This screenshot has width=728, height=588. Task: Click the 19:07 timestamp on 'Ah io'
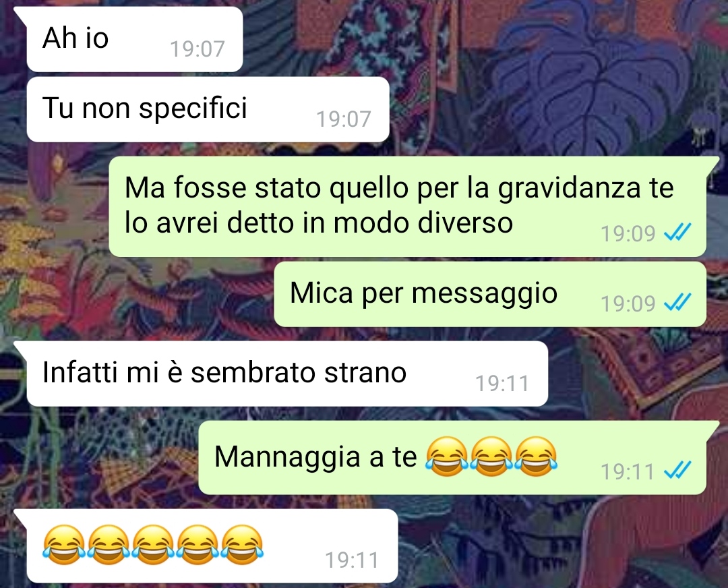198,49
